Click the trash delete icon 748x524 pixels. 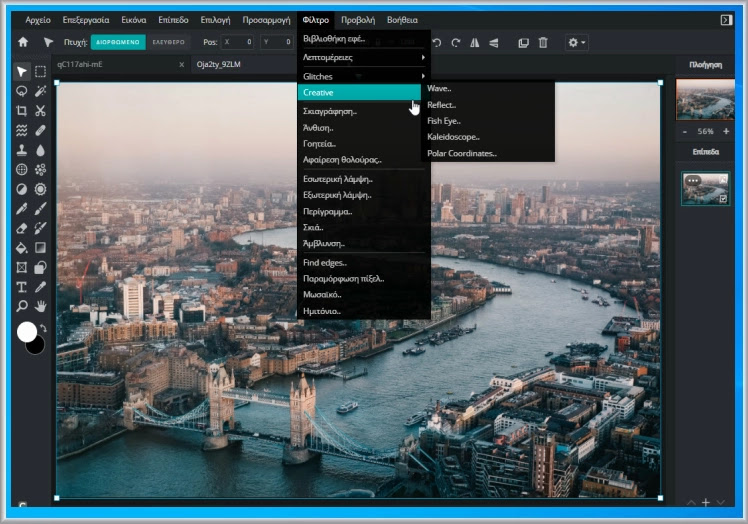[543, 43]
